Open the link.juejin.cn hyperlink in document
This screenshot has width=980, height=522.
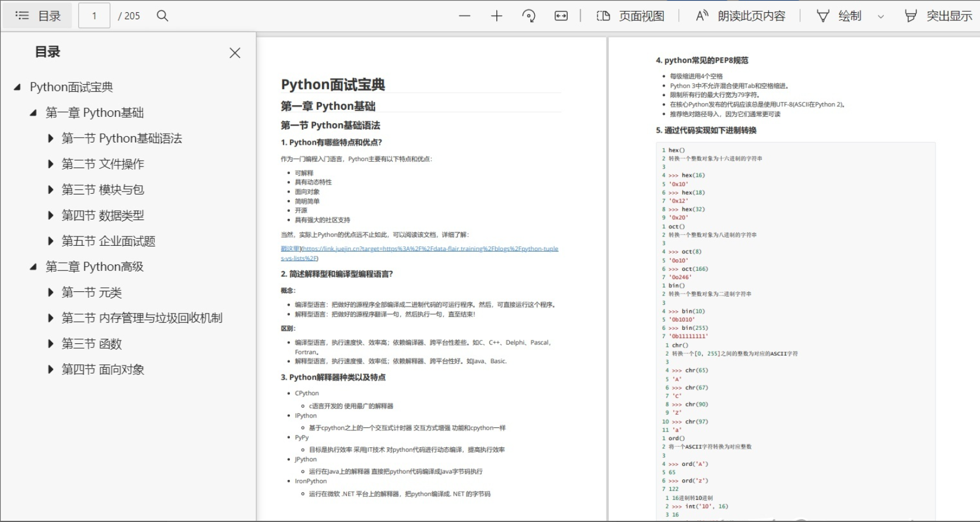(x=419, y=253)
